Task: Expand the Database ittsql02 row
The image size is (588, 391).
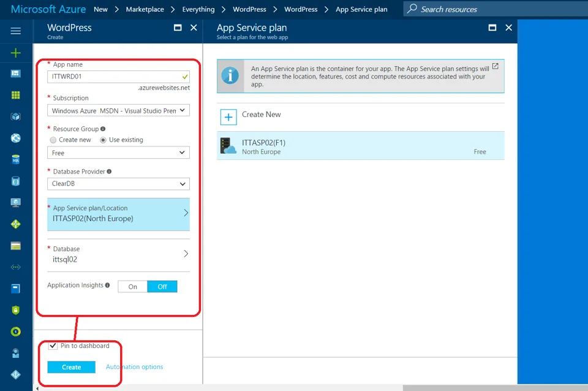Action: (118, 254)
